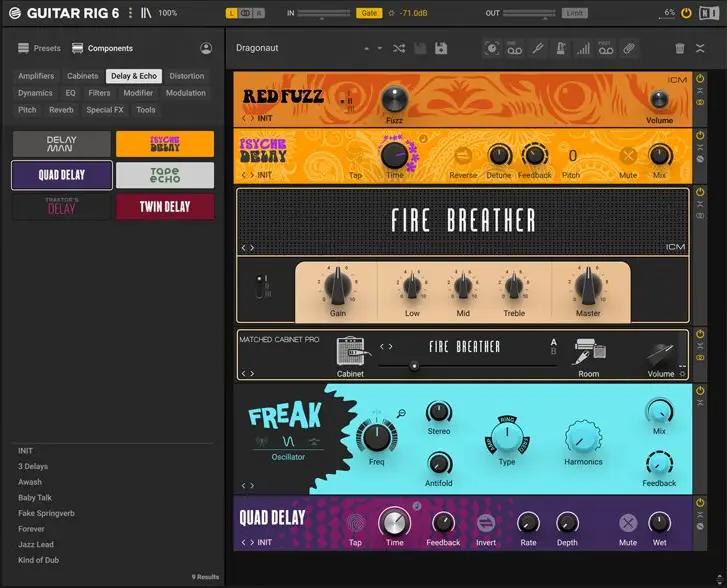Click the Native Instruments NI logo

(709, 13)
